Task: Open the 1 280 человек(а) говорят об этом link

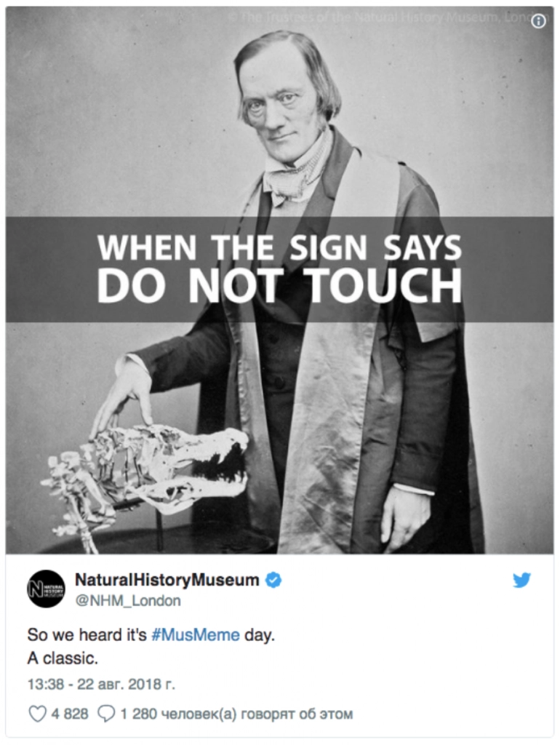Action: coord(236,714)
